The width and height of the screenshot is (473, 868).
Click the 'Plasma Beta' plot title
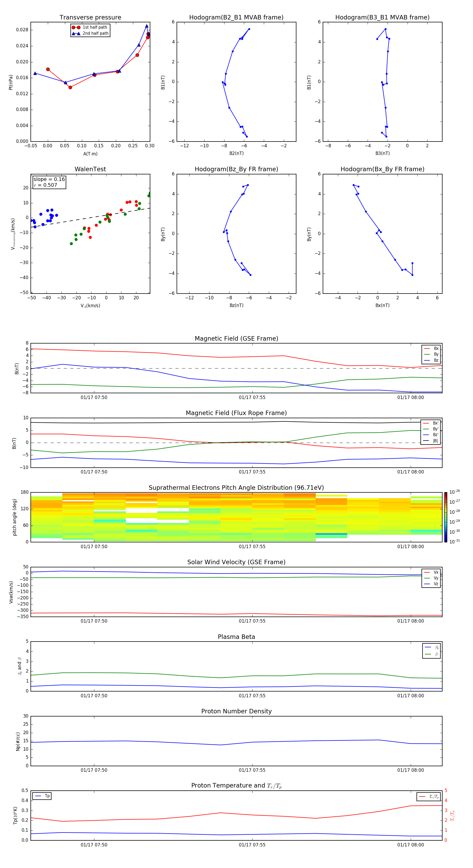(236, 637)
